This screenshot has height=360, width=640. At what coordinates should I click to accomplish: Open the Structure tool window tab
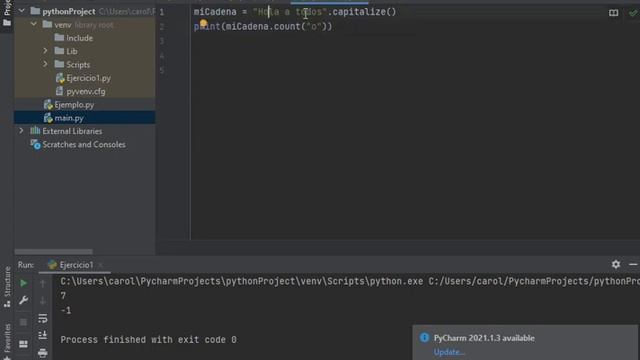click(x=7, y=287)
